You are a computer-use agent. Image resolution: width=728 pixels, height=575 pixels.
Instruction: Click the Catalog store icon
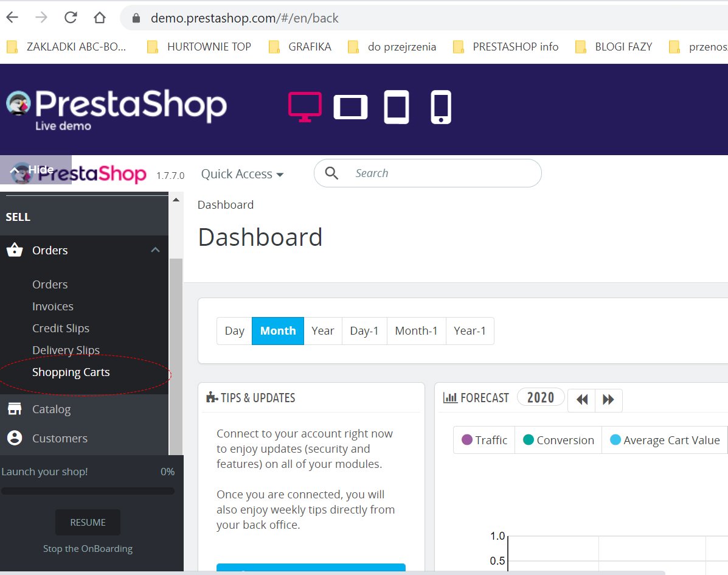15,409
